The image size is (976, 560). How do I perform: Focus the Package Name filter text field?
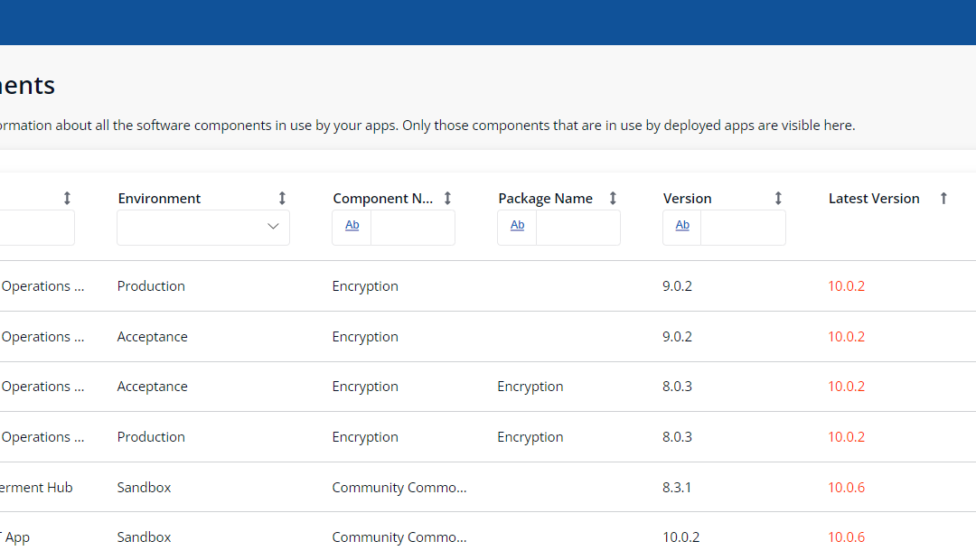click(578, 227)
